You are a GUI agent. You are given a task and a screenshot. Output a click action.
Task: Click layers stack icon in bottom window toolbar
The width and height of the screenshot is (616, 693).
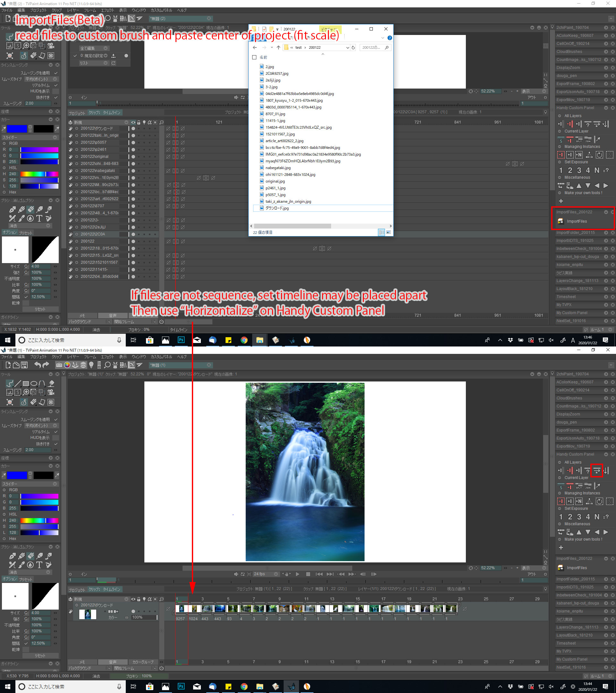[83, 365]
